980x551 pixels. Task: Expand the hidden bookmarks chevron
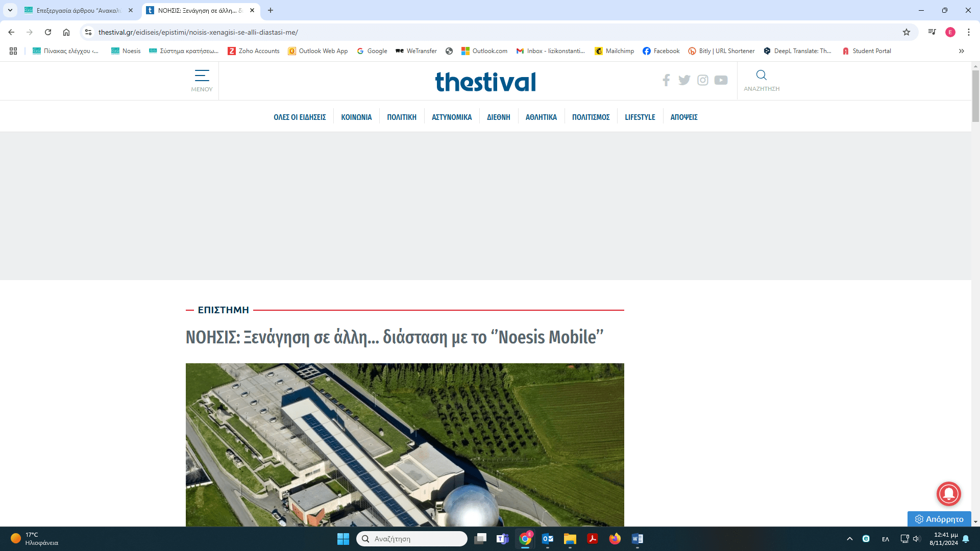click(x=962, y=51)
